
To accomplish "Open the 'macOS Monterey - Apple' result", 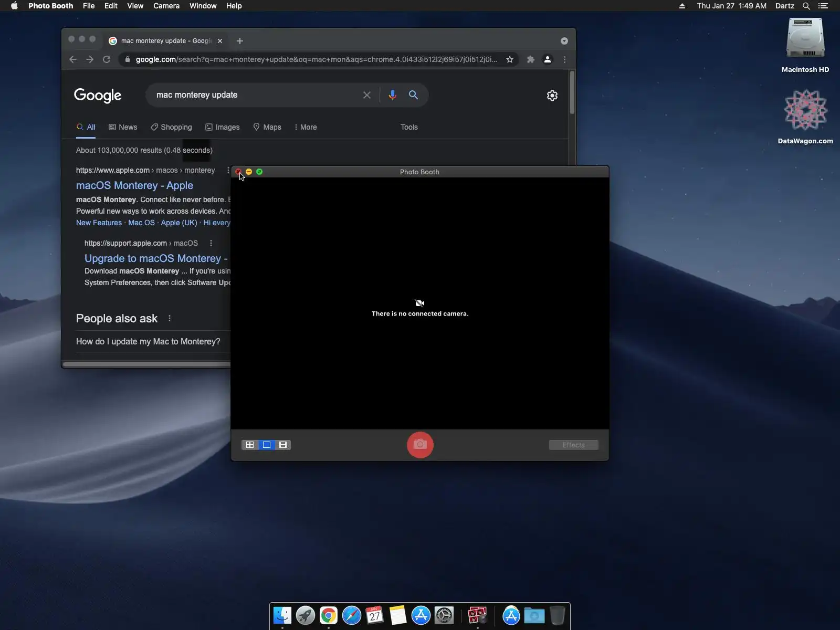I will [134, 185].
